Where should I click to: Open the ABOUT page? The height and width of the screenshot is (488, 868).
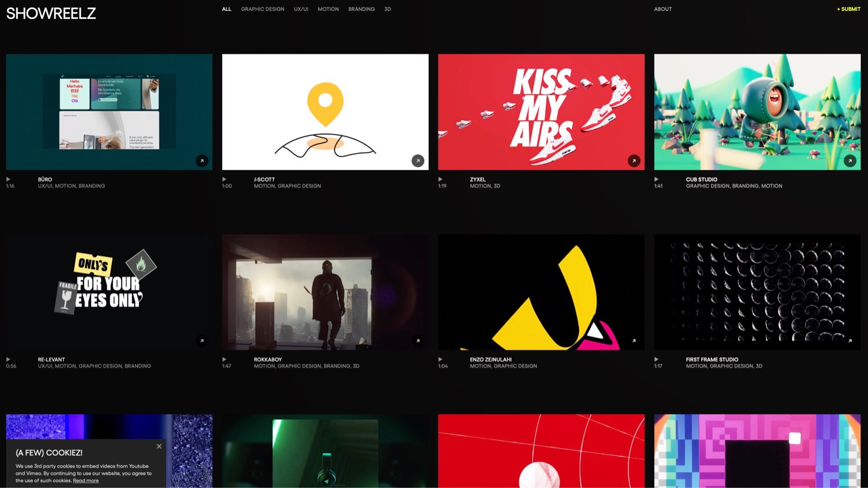[x=663, y=9]
